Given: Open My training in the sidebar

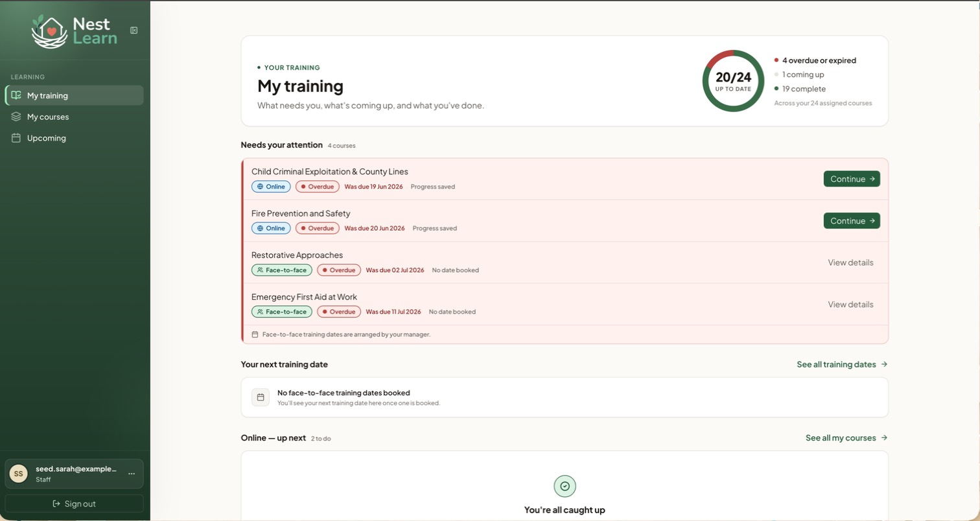Looking at the screenshot, I should point(75,95).
